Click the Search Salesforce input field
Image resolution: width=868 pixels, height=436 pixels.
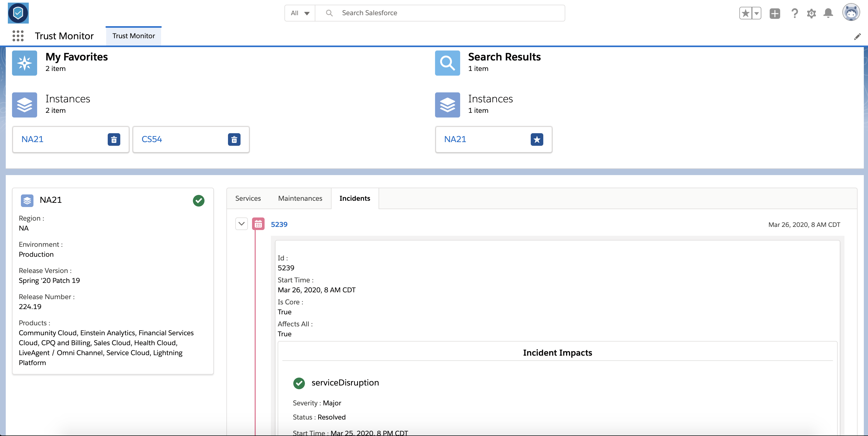440,13
